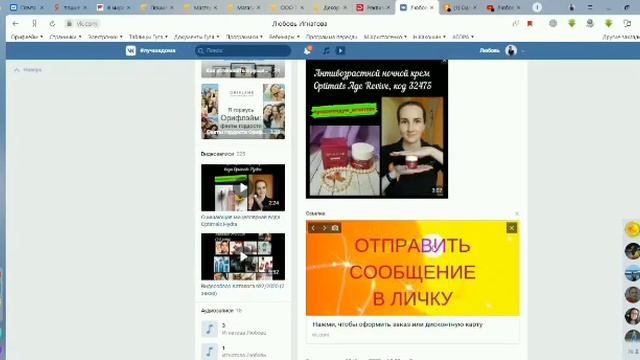Open VK notifications bell
Screen dimensions: 640x360
click(308, 51)
